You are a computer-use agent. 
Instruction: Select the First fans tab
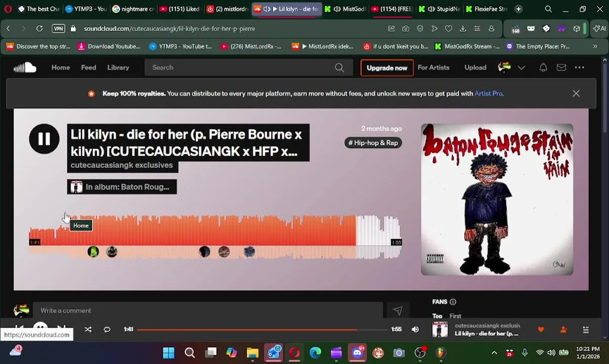click(x=455, y=316)
